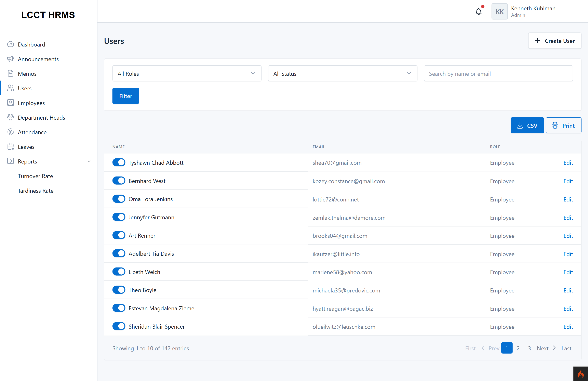Click the Announcements megaphone icon
588x381 pixels.
[10, 59]
